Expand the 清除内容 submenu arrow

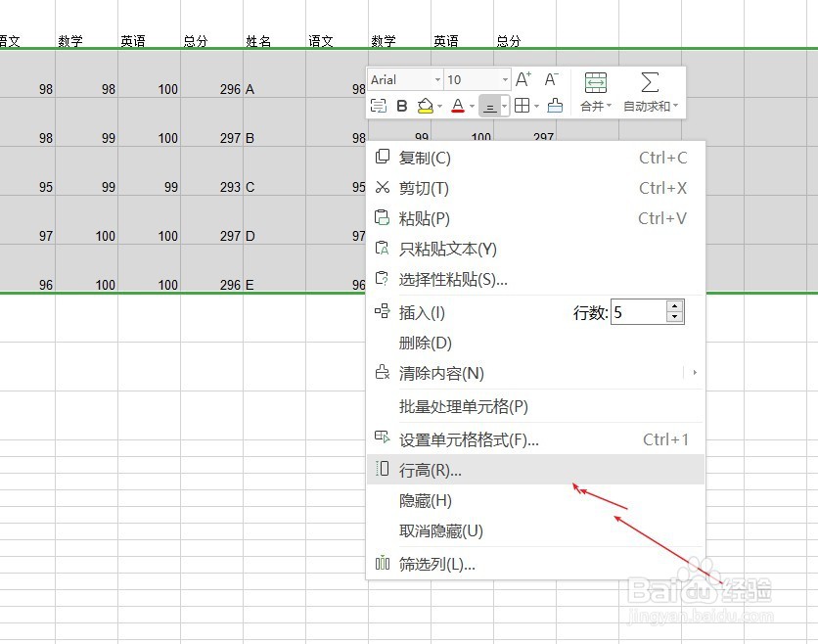coord(694,373)
